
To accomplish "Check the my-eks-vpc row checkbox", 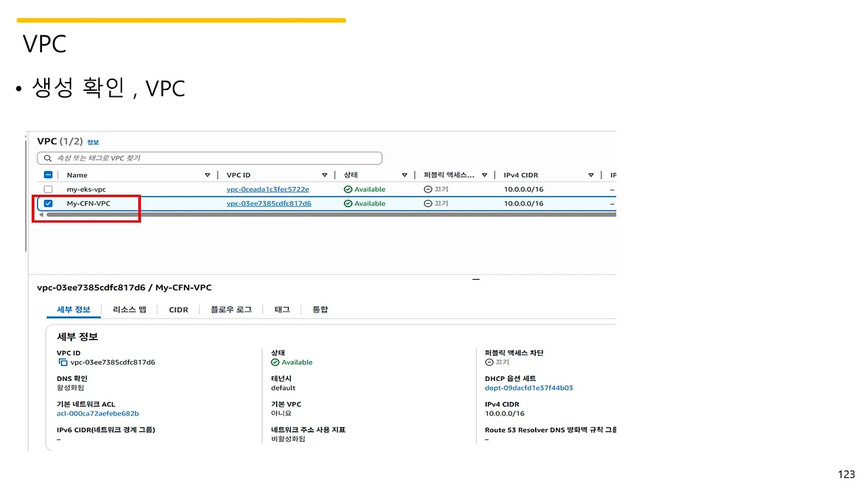I will pos(48,190).
